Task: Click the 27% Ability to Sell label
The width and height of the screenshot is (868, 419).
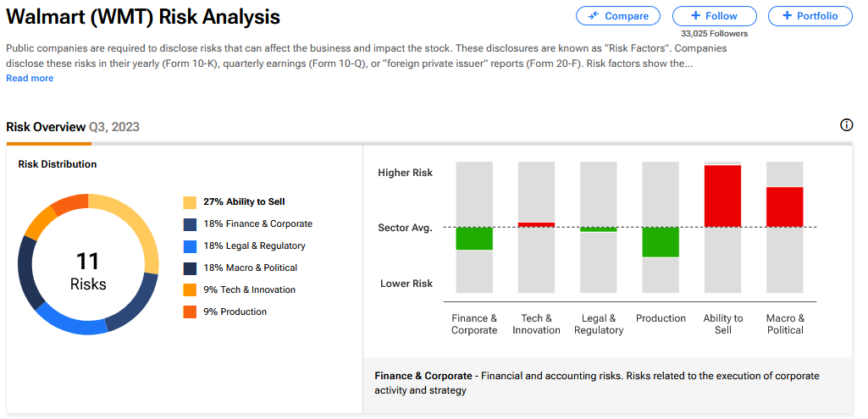Action: [244, 202]
